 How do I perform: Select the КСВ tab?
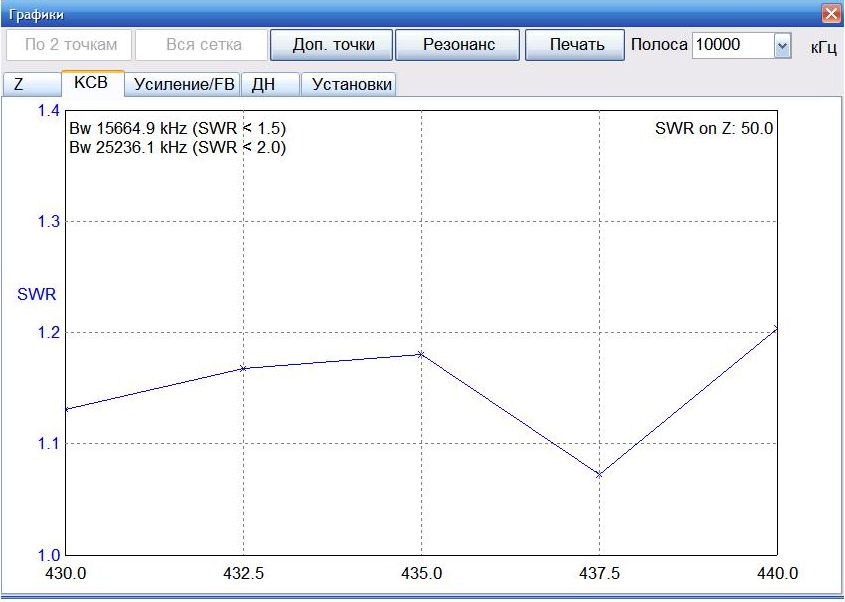coord(93,83)
